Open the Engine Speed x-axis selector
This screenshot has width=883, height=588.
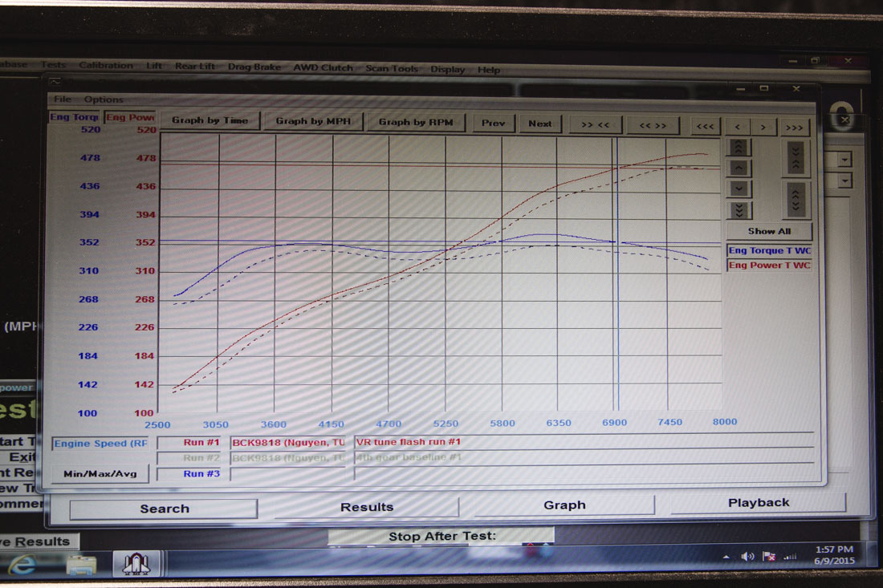[x=100, y=443]
